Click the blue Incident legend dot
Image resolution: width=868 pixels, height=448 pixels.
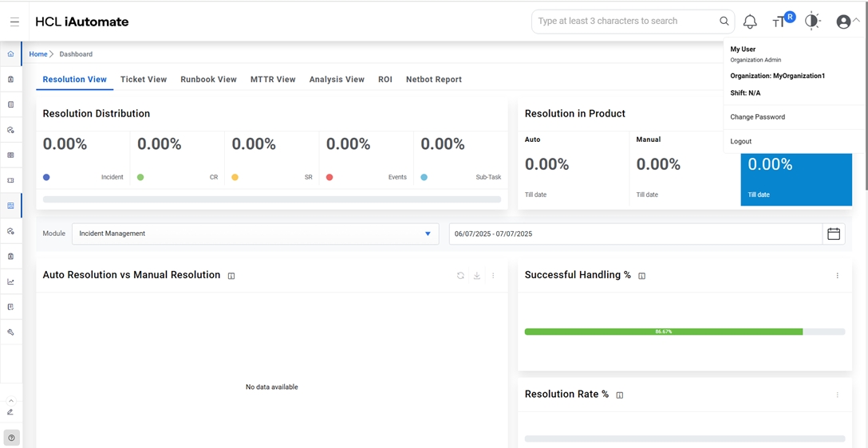click(46, 177)
